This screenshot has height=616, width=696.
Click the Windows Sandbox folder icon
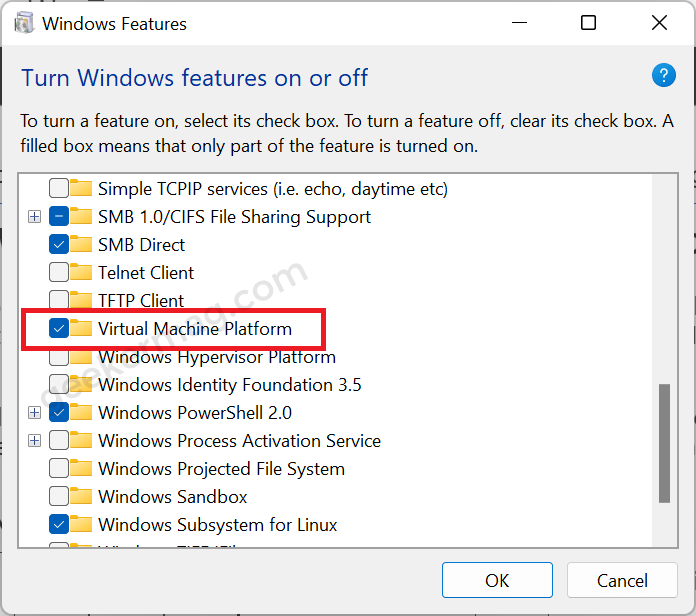(81, 496)
